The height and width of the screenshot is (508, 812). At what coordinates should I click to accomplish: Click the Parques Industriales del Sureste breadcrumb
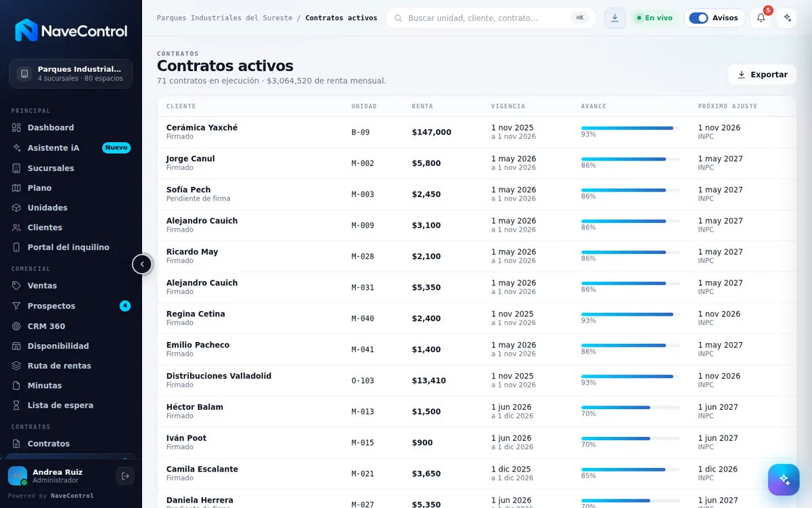coord(225,18)
